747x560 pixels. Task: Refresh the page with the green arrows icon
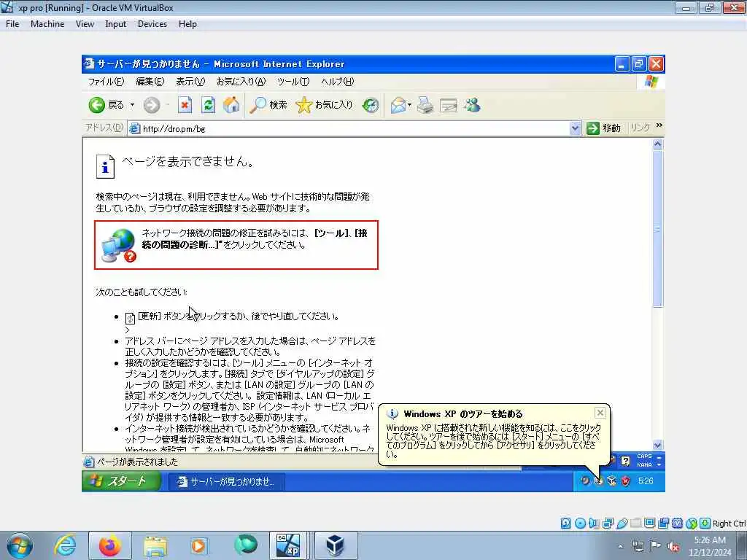(208, 105)
